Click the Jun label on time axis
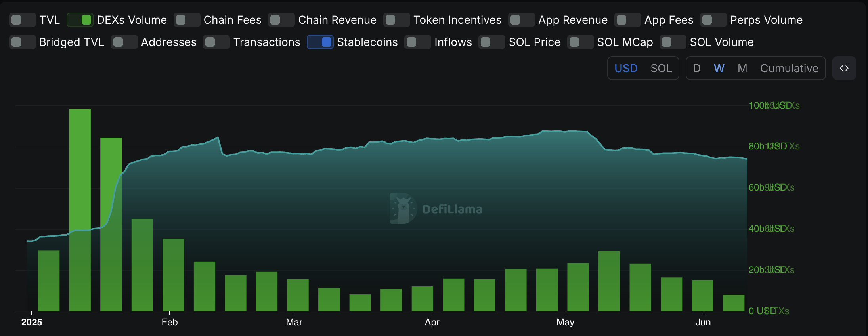This screenshot has height=336, width=868. tap(703, 322)
